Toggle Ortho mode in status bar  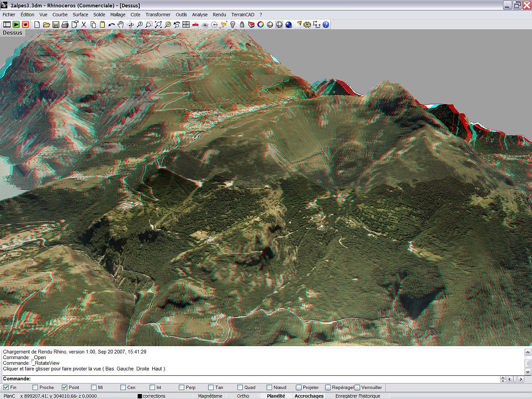243,396
